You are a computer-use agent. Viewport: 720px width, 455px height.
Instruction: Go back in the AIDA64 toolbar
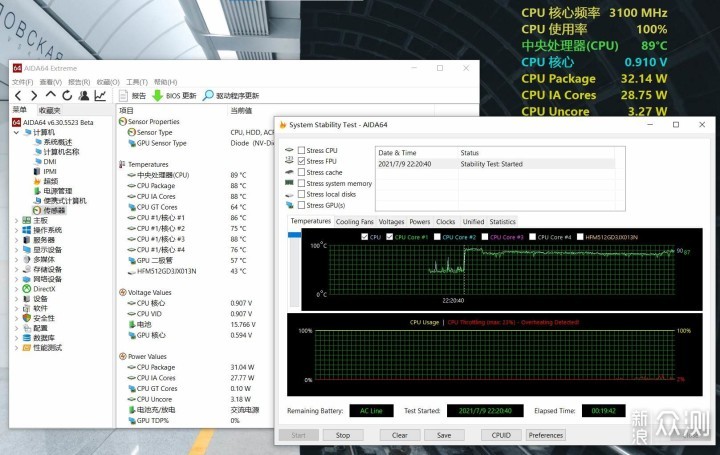[x=18, y=95]
